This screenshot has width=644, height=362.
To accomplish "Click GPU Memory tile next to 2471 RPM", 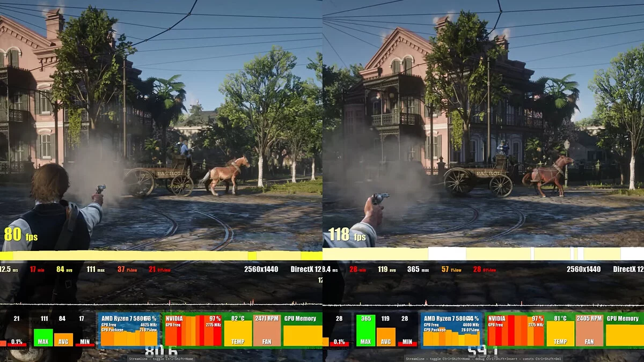I will click(x=302, y=330).
